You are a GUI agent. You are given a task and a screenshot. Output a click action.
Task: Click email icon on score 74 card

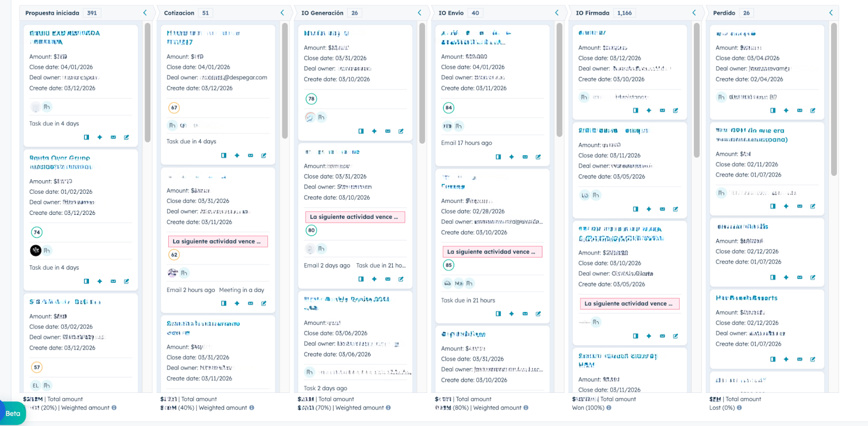click(113, 281)
